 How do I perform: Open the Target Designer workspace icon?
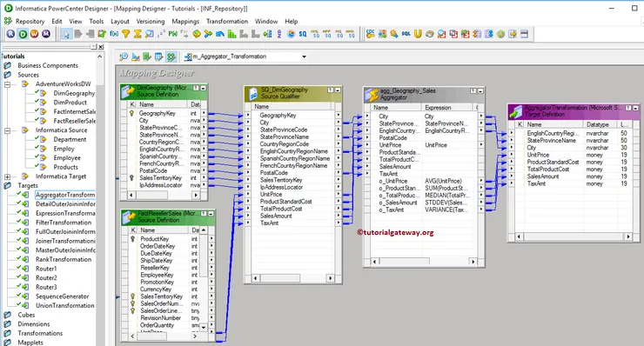135,57
